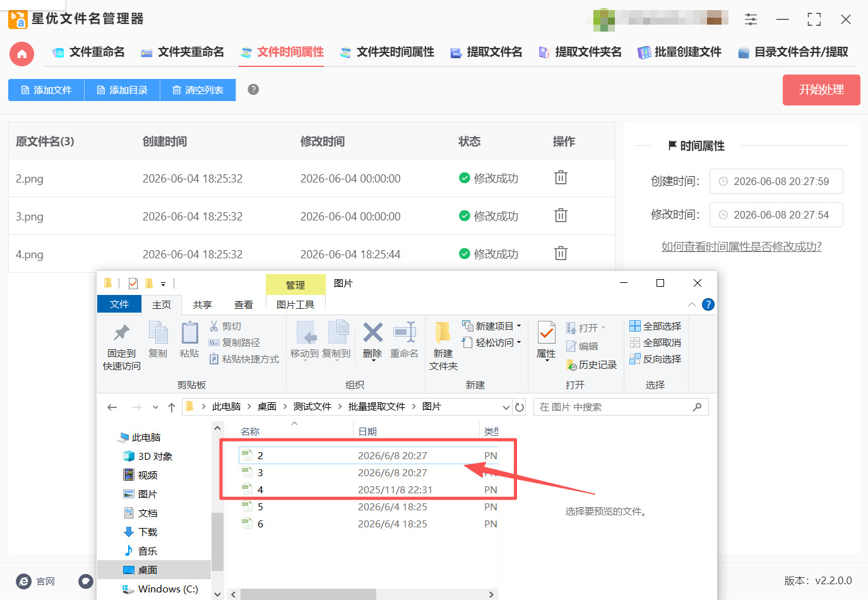Click 移动到 in Explorer organize group
The width and height of the screenshot is (868, 600).
click(x=304, y=339)
